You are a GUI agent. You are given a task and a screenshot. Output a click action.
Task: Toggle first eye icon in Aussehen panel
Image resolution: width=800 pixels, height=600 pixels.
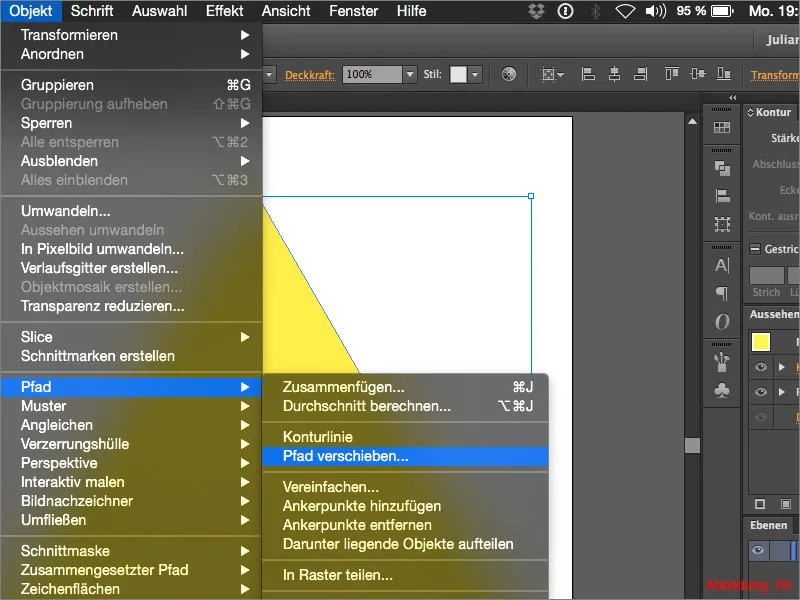(761, 367)
